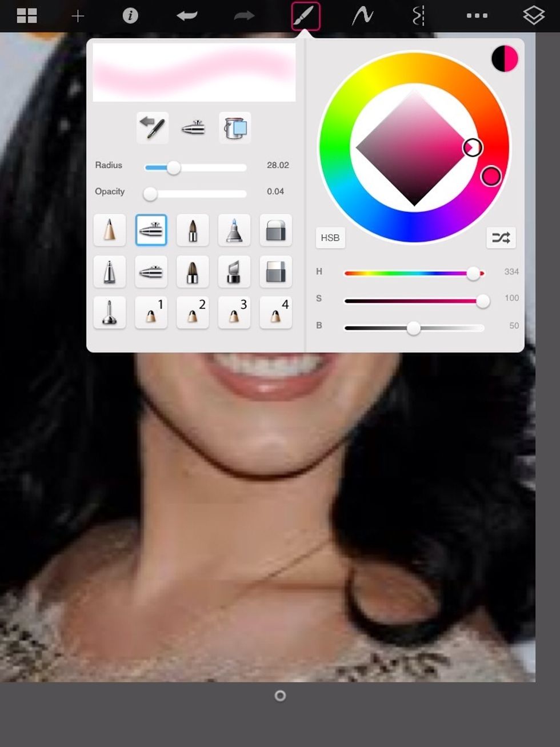Toggle the brush editor in the top toolbar
The image size is (560, 747).
coord(305,15)
